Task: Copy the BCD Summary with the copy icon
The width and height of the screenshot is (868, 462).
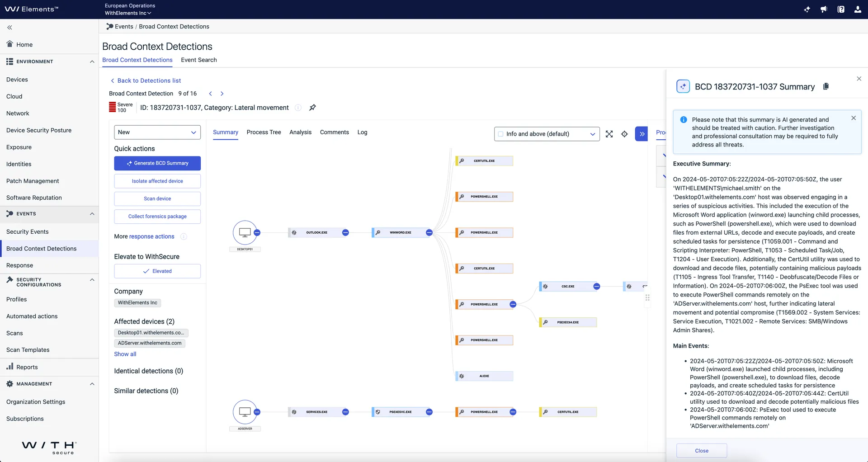Action: [x=826, y=86]
